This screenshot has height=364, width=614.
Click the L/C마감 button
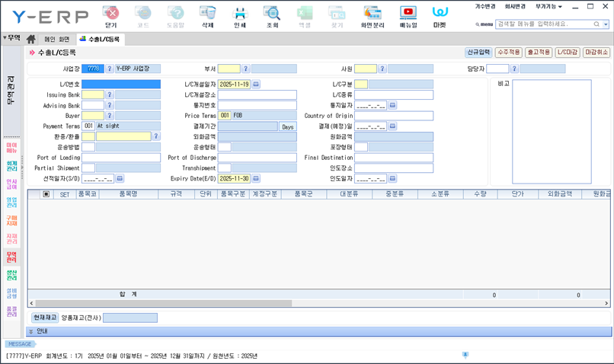pyautogui.click(x=567, y=53)
